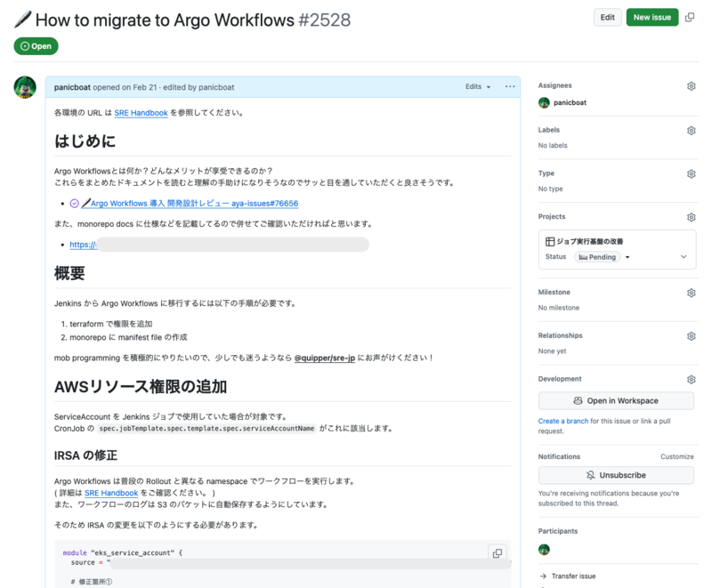Viewport: 712px width, 588px height.
Task: Copy the terraform code block
Action: click(x=498, y=553)
